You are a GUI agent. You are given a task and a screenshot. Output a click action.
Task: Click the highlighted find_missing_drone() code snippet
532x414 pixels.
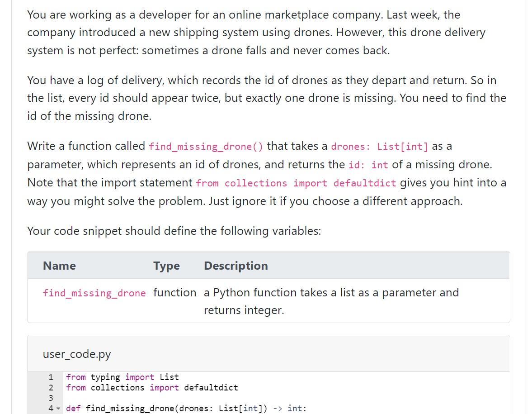point(206,146)
